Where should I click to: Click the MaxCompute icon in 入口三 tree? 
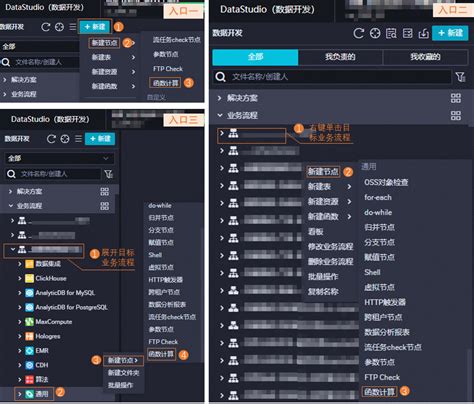pos(30,322)
